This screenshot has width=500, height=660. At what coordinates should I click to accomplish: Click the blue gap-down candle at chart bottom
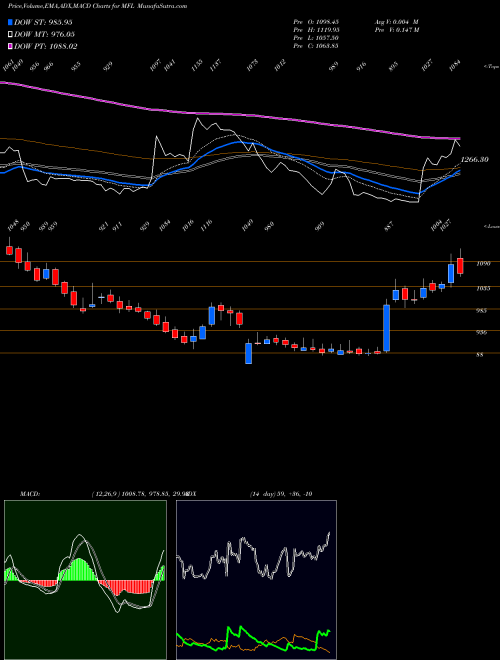pos(249,353)
